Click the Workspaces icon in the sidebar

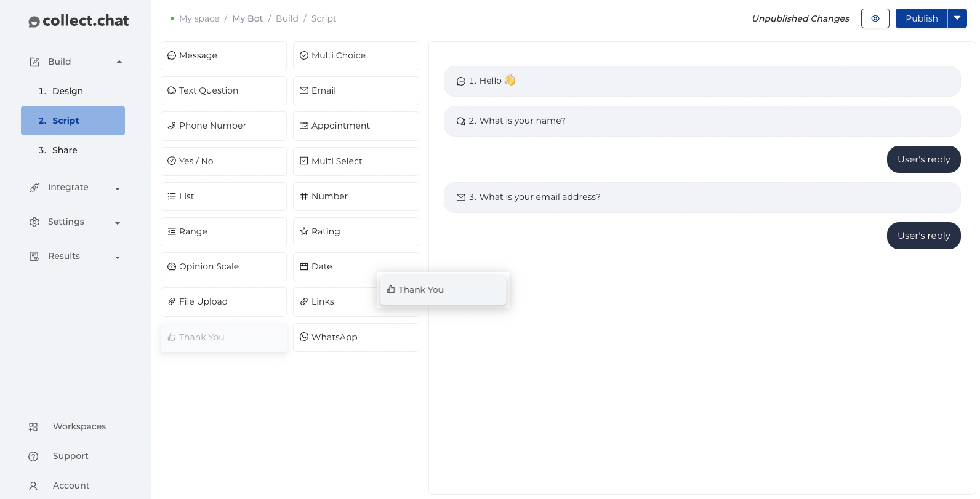point(33,426)
